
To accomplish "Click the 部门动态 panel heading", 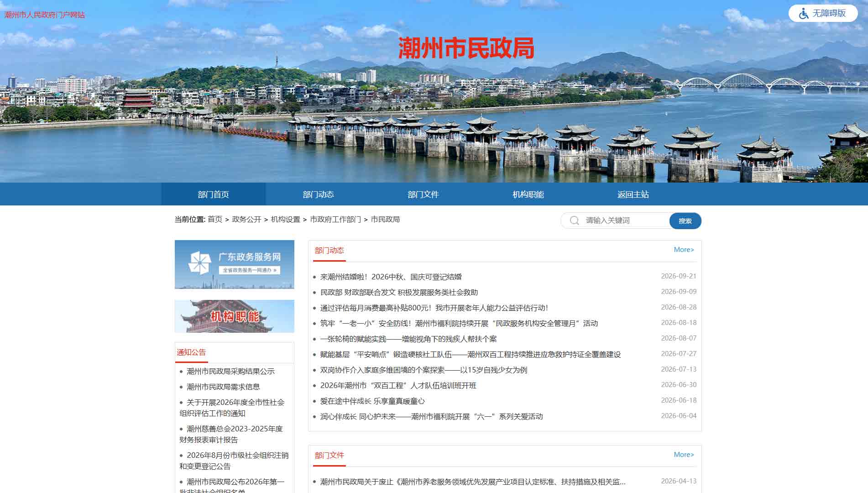I will (x=329, y=250).
